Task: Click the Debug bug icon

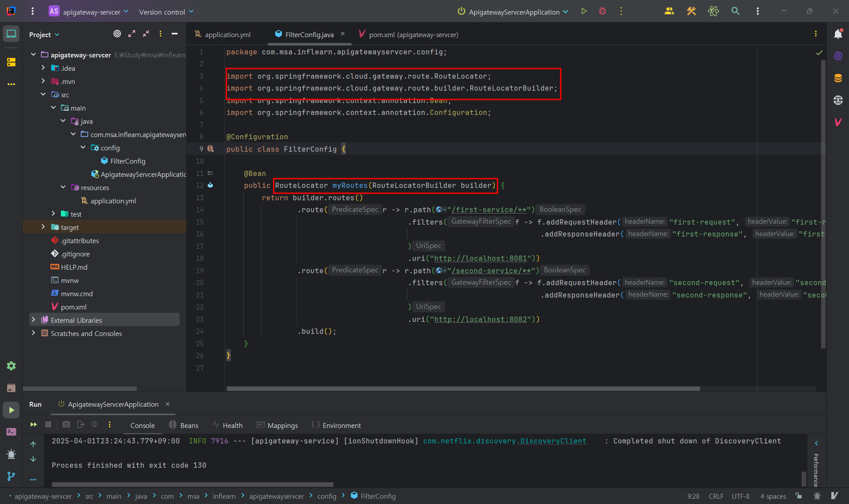Action: [x=602, y=11]
